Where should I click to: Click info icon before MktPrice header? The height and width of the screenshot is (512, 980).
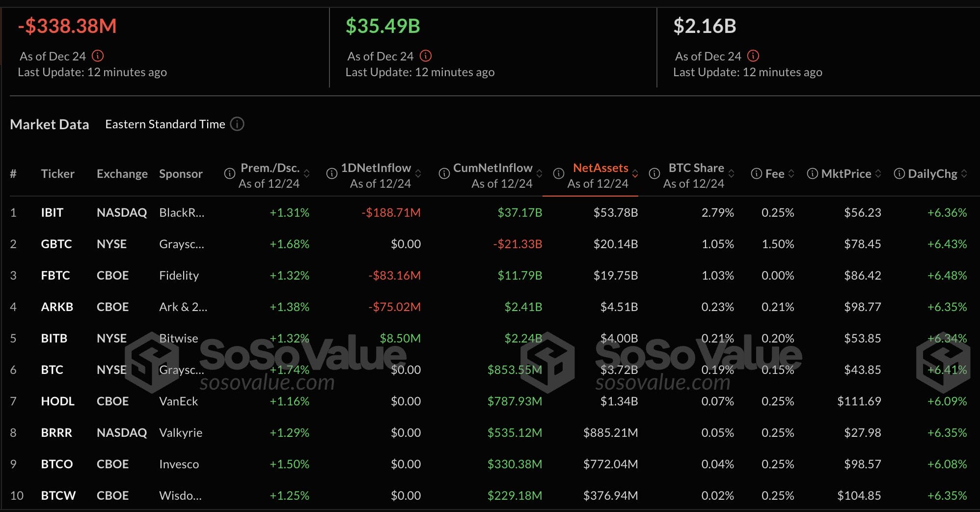(813, 173)
